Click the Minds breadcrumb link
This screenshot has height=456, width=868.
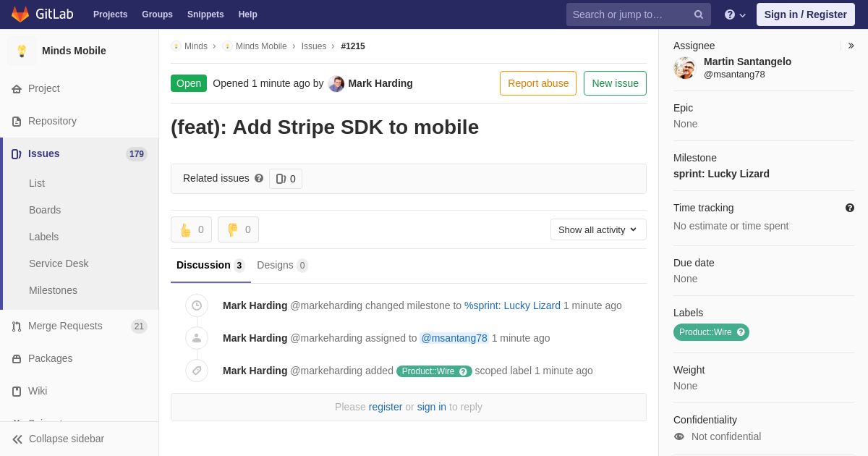tap(196, 46)
